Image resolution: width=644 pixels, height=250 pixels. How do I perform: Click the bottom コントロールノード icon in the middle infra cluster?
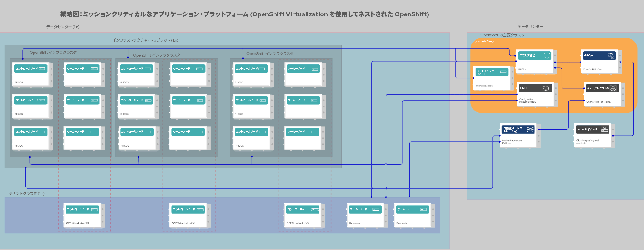148,132
